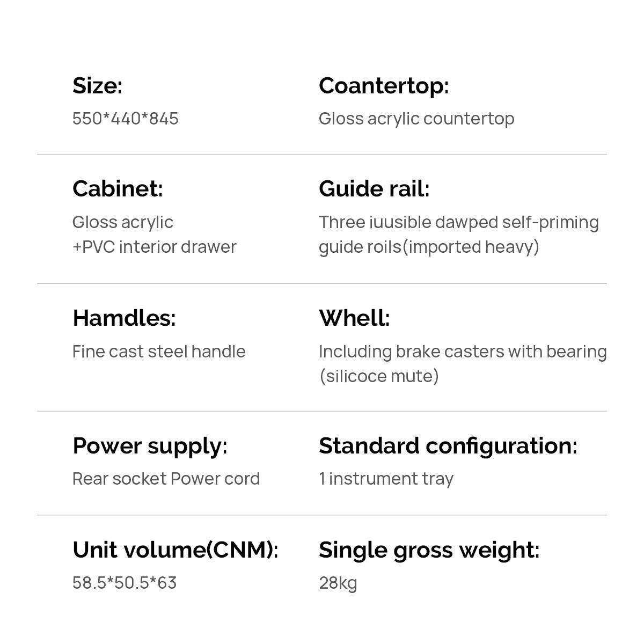Select "Rear socket Power cord" text
Image resolution: width=644 pixels, height=644 pixels.
pos(166,479)
